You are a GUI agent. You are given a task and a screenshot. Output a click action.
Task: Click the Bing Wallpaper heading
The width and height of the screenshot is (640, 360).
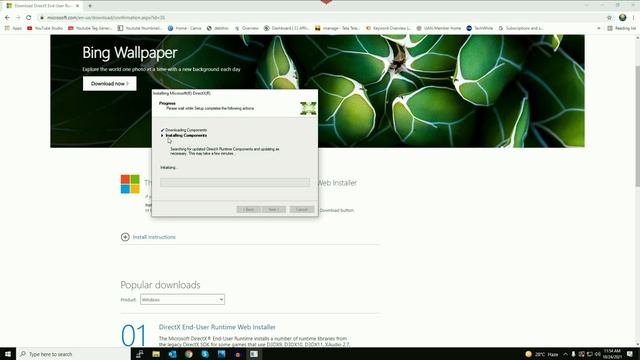[130, 53]
